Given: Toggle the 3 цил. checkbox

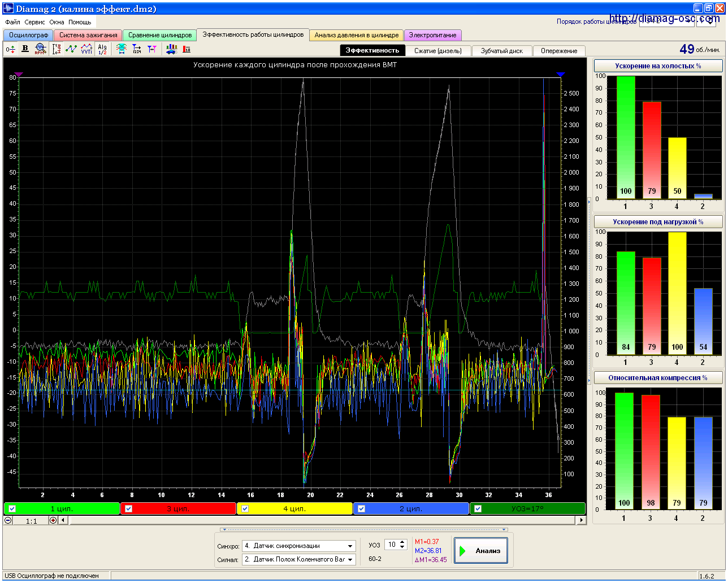Looking at the screenshot, I should 129,508.
